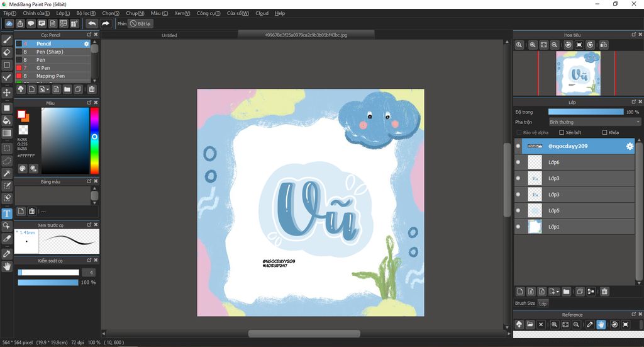Flip the navigator view horizontally
This screenshot has width=644, height=347.
click(603, 45)
